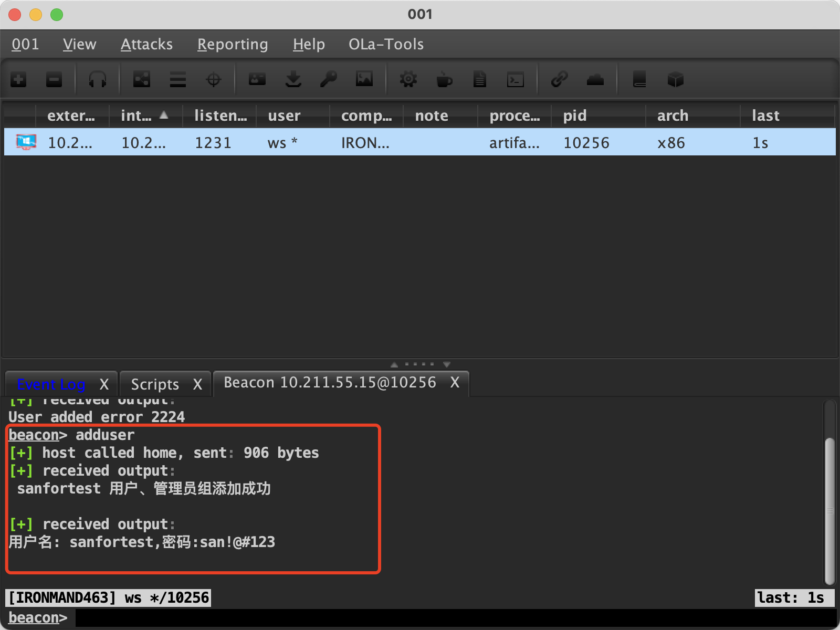
Task: Click the beacon console vertical scrollbar
Action: pos(829,511)
